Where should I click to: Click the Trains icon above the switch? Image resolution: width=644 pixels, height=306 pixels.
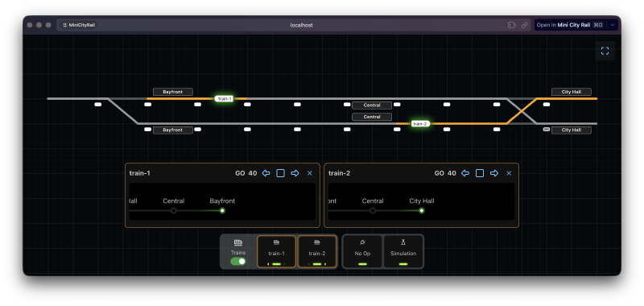238,242
